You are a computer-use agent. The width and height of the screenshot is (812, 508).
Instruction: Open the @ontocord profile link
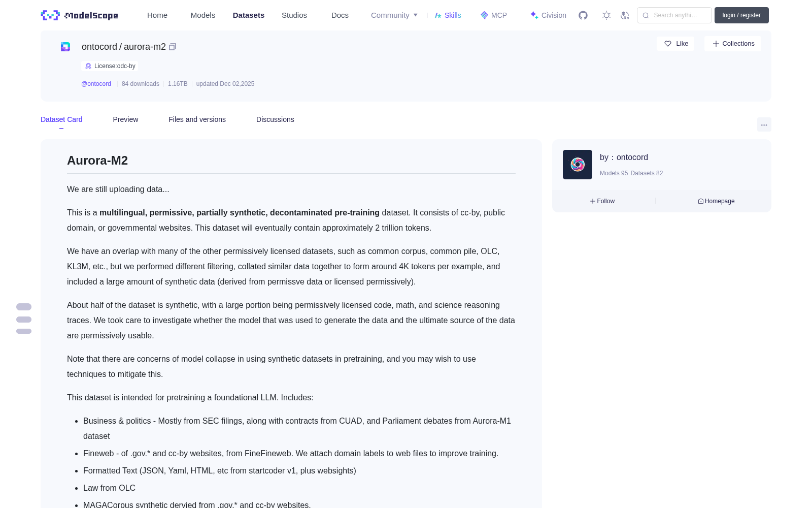[96, 84]
